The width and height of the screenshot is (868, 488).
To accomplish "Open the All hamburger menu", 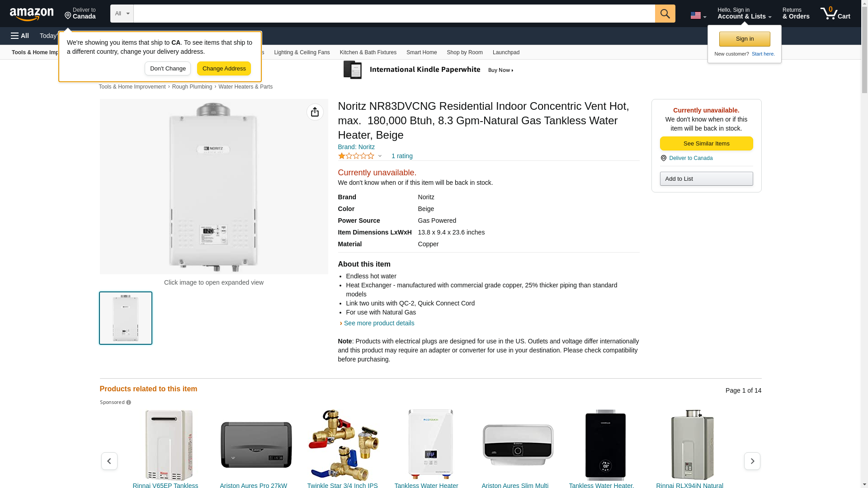I will (x=20, y=36).
